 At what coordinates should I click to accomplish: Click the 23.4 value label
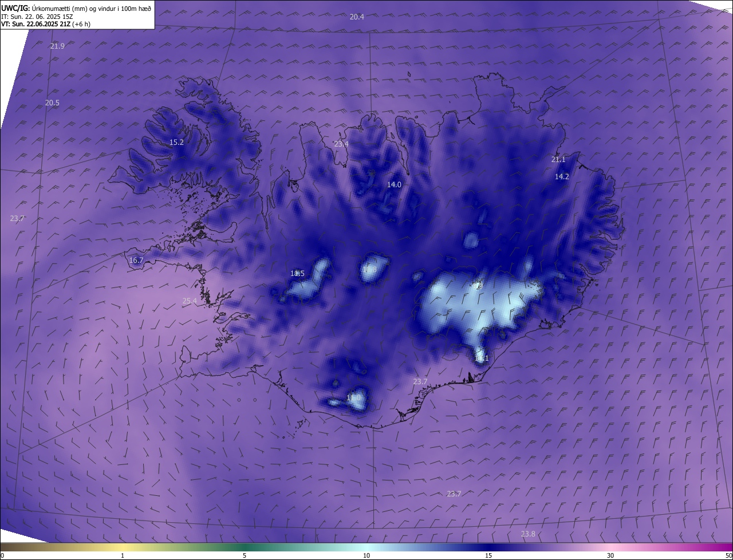pos(341,144)
